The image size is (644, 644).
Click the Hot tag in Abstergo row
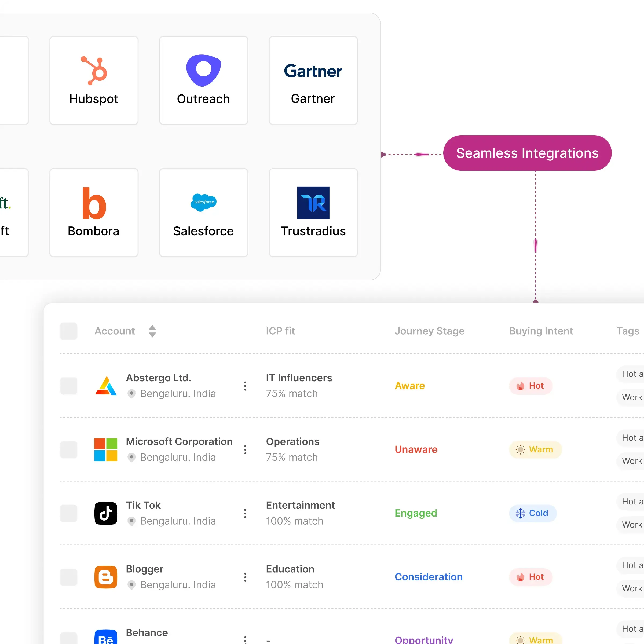[631, 374]
